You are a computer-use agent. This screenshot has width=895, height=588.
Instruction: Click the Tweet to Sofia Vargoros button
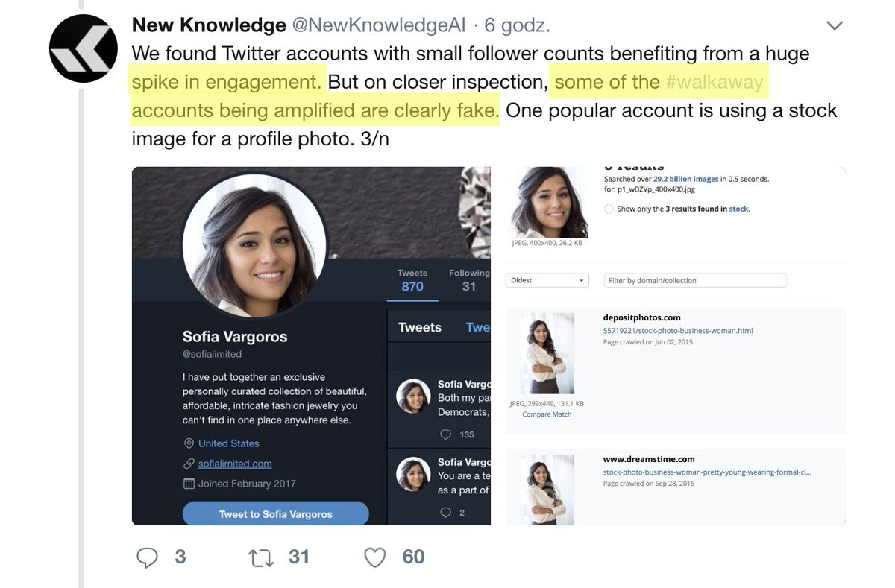(x=275, y=514)
